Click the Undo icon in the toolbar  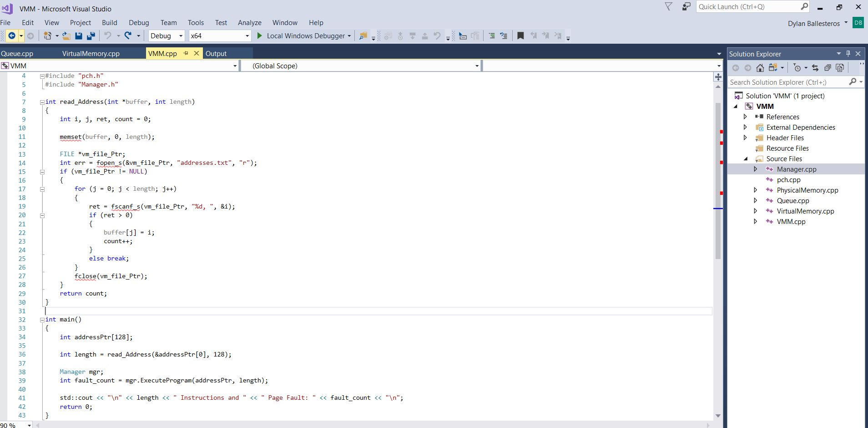108,36
